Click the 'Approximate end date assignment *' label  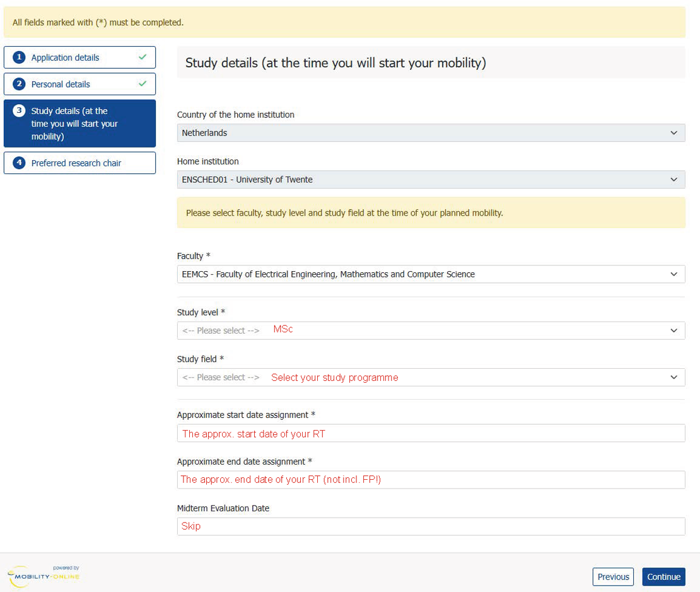pos(245,461)
